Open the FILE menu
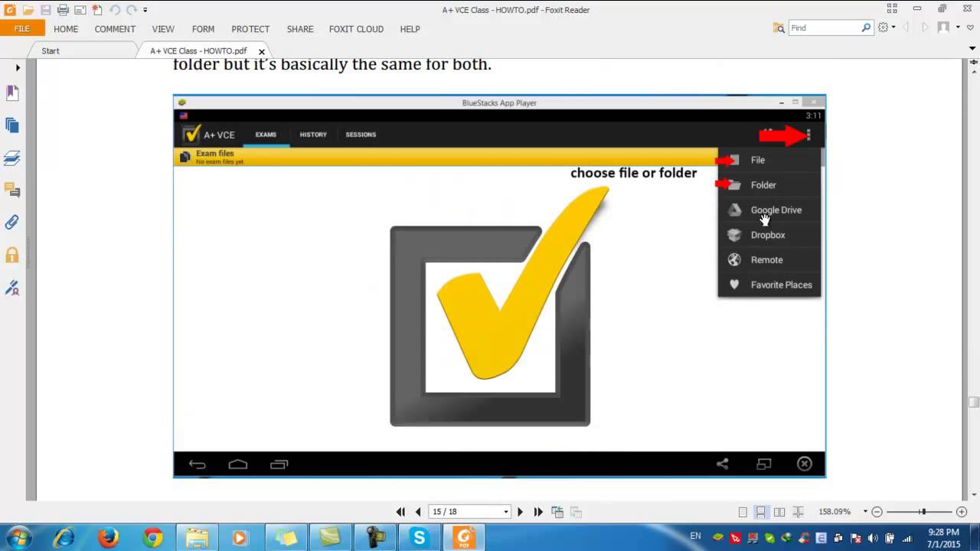Screen dimensions: 980x551 (22, 28)
